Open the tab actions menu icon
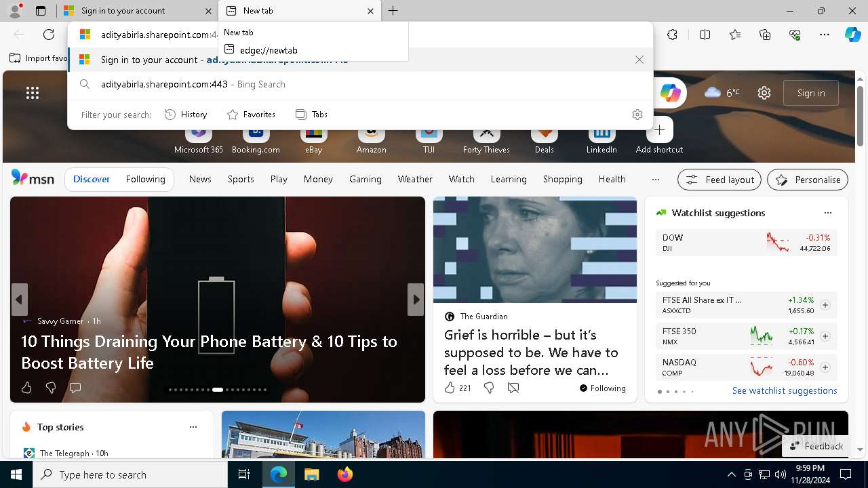This screenshot has width=868, height=488. pyautogui.click(x=41, y=11)
